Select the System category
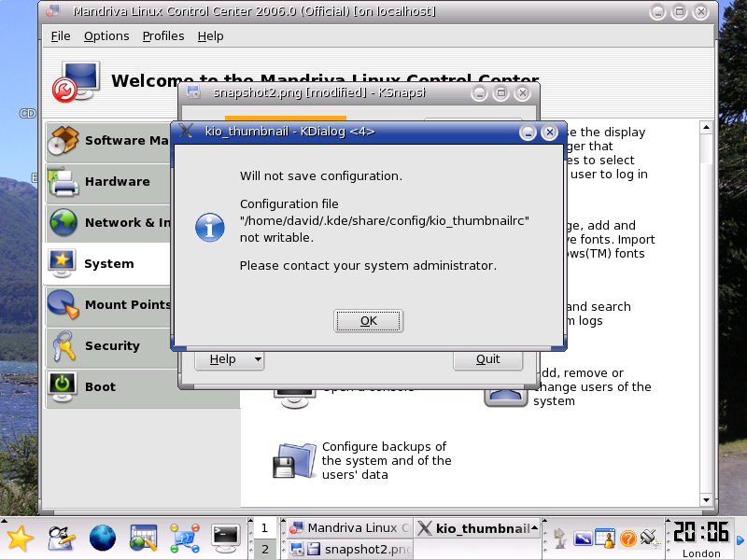This screenshot has height=560, width=747. point(108,264)
